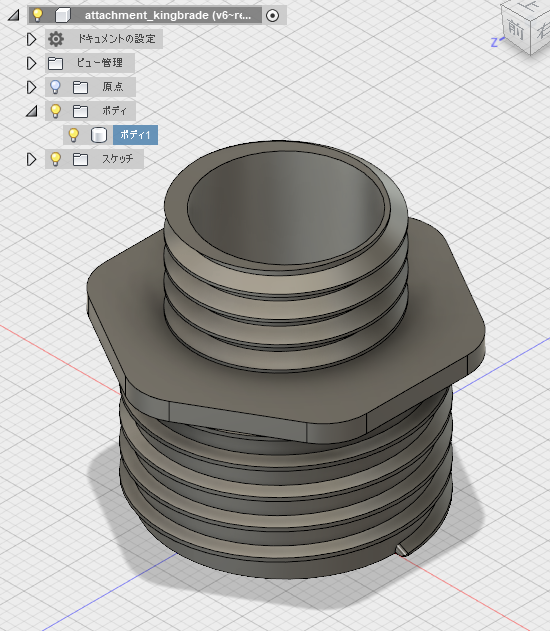Click the ビュー管理 folder icon
The height and width of the screenshot is (631, 550).
(x=56, y=63)
